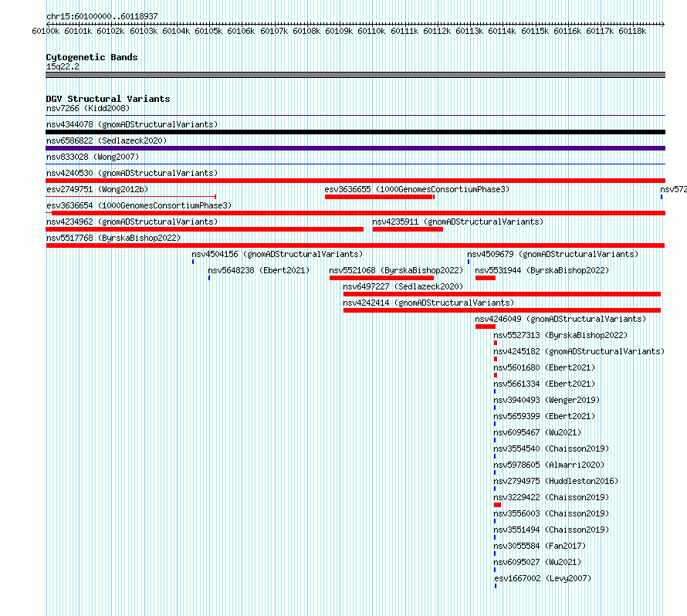This screenshot has width=687, height=616.
Task: Click nsv4242414 gnomAD variant label
Action: (428, 303)
